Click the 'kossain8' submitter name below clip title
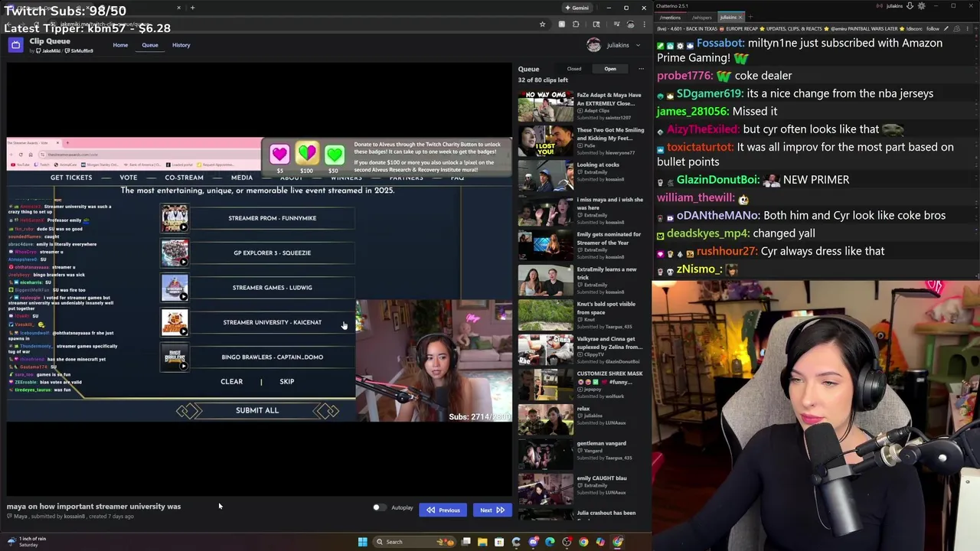 (x=74, y=517)
